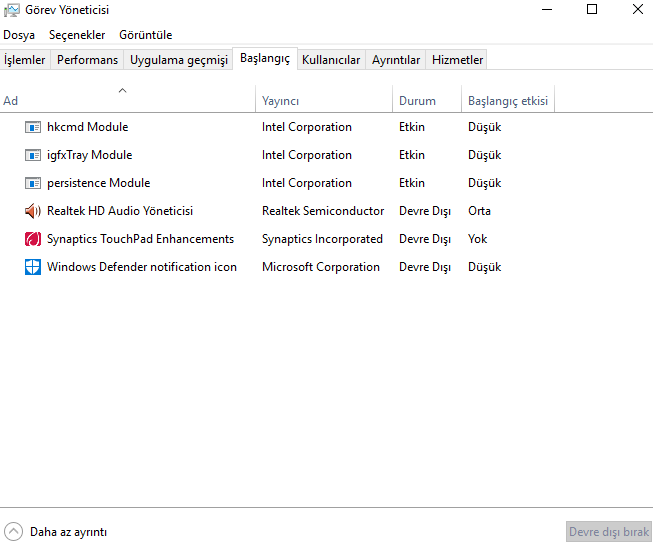Click Düşük impact in Windows Defender row
The image size is (653, 544).
(484, 267)
